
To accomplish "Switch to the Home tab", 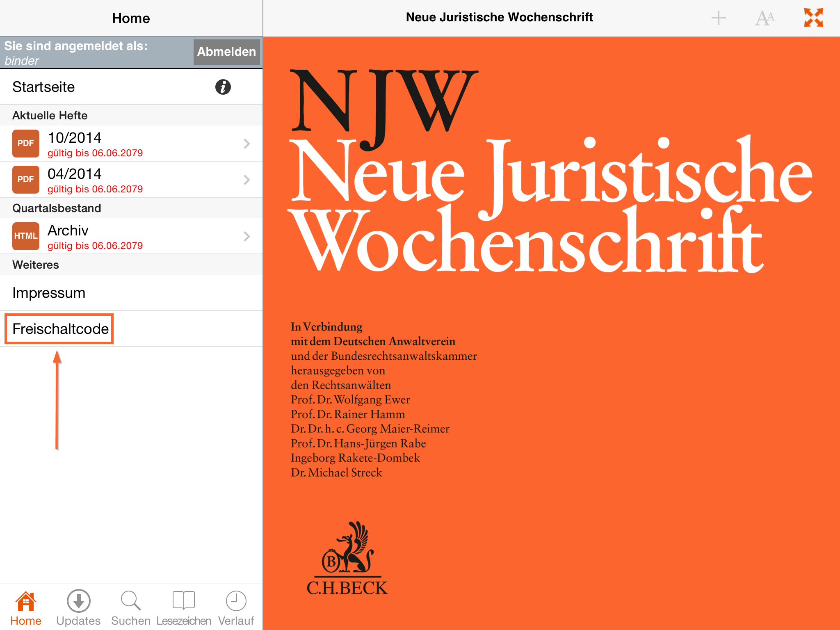I will 26,609.
